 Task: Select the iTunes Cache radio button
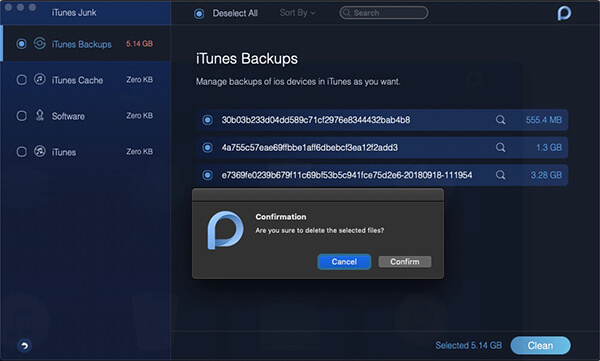click(21, 80)
